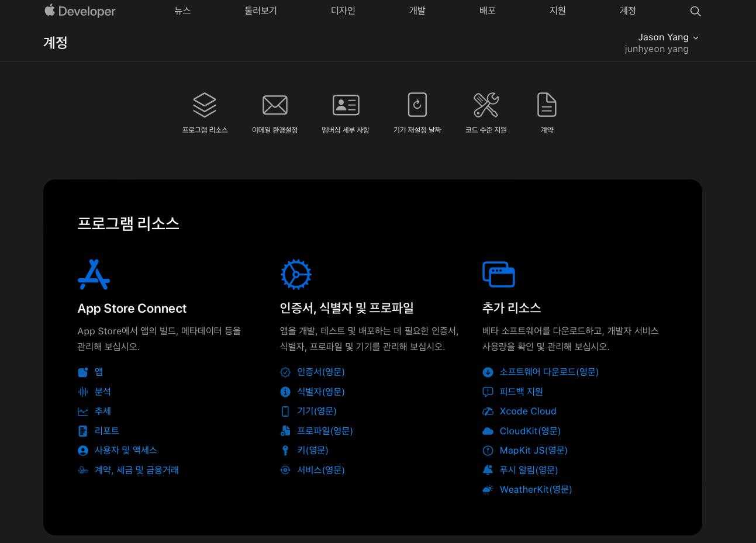Image resolution: width=756 pixels, height=543 pixels.
Task: Select the 프로그램 리소스 layers icon
Action: (205, 105)
